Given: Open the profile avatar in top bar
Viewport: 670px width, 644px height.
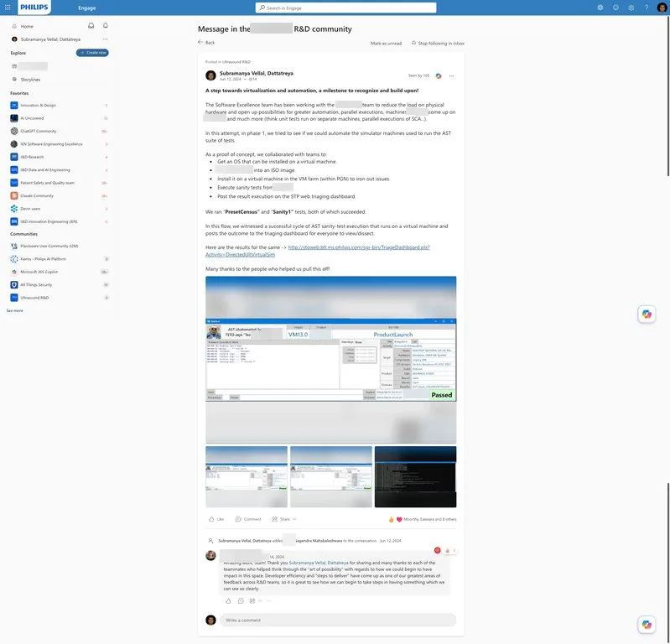Looking at the screenshot, I should pyautogui.click(x=662, y=8).
